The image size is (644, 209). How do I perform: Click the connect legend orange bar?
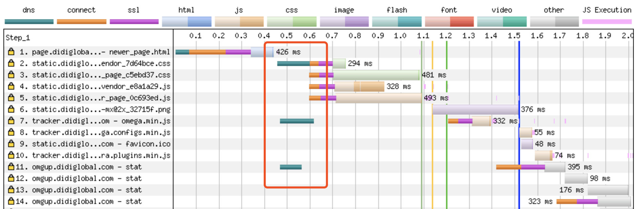[82, 22]
